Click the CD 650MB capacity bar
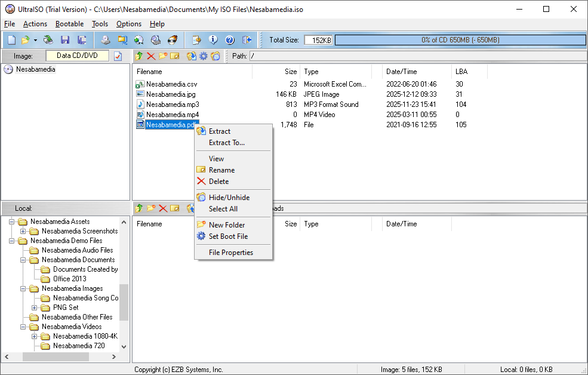The image size is (588, 375). click(x=460, y=40)
